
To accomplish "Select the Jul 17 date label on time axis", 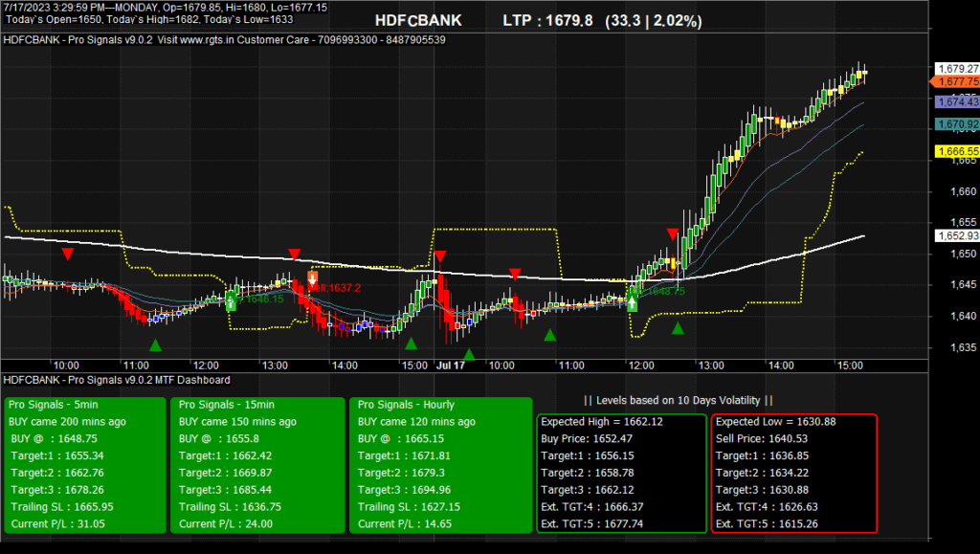I will click(x=451, y=366).
